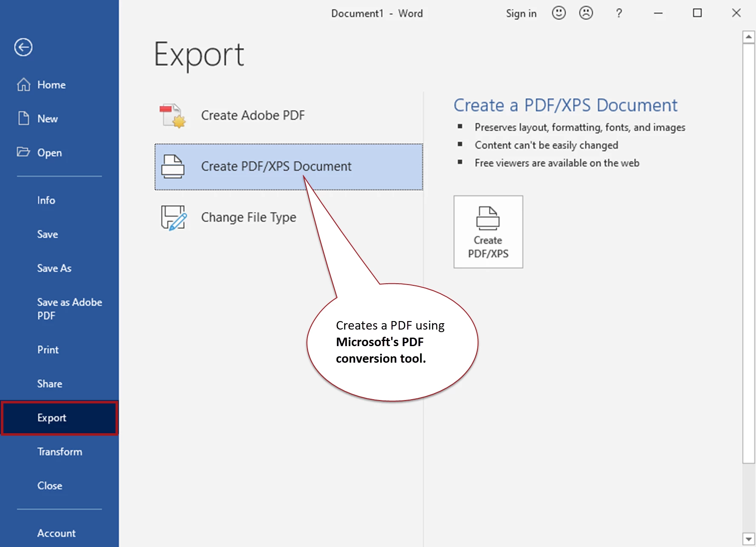756x547 pixels.
Task: Click the scrollbar down arrow
Action: point(749,539)
